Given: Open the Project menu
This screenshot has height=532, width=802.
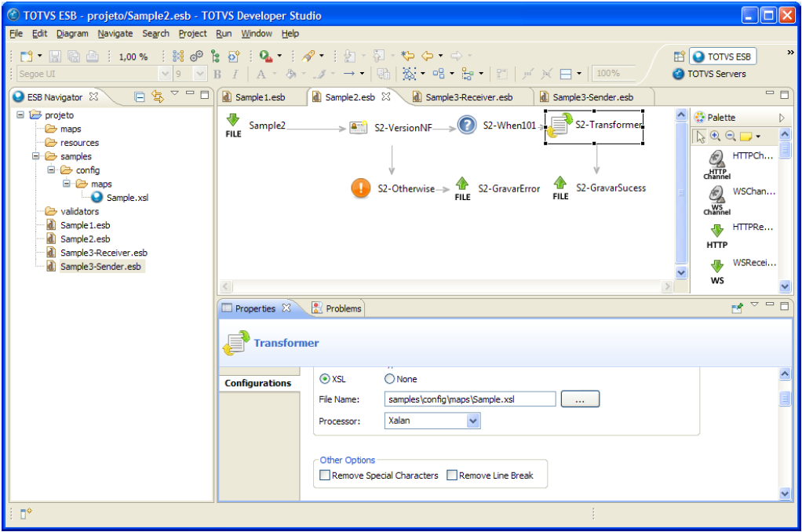Looking at the screenshot, I should tap(192, 33).
